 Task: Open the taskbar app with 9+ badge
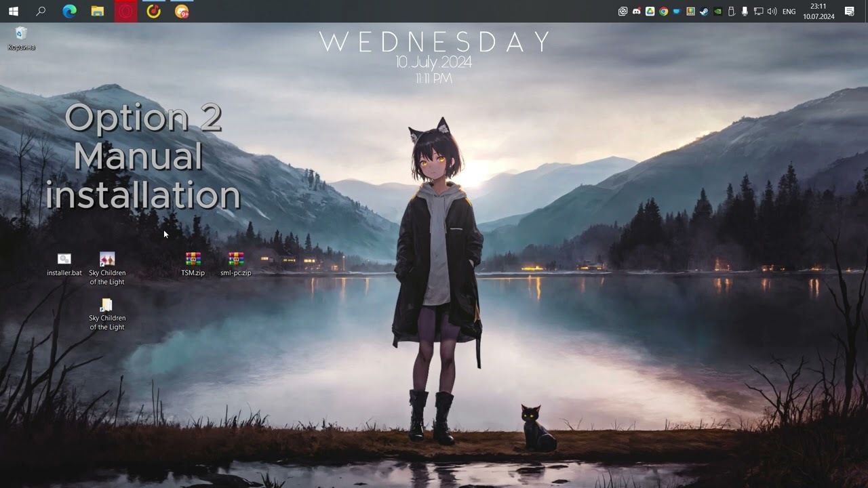point(182,12)
